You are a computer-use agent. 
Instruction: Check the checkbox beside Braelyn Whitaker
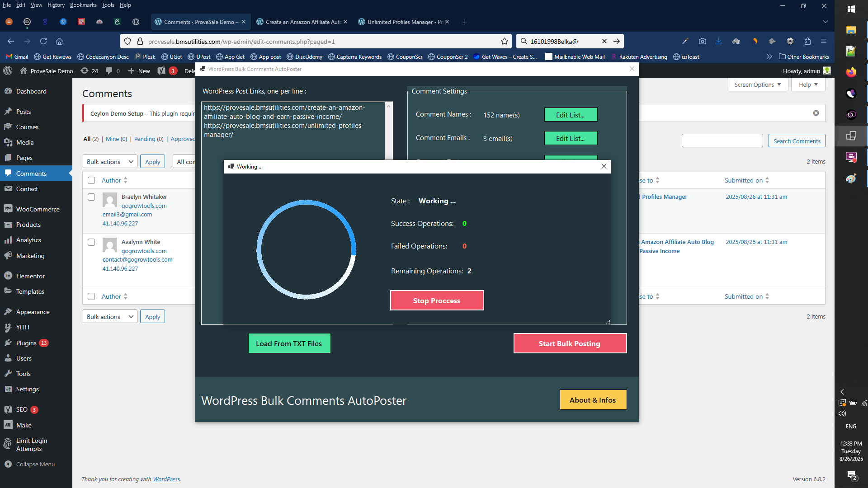pos(91,197)
